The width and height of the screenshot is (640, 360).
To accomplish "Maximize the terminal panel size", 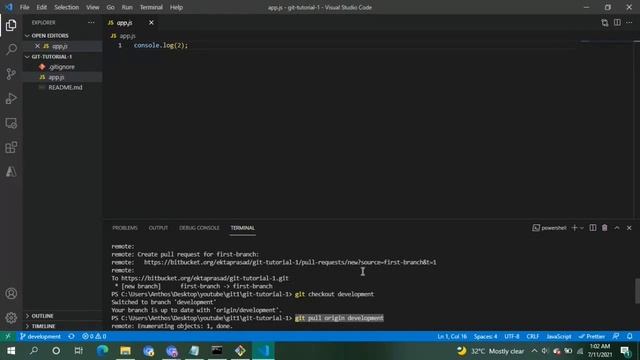I will pyautogui.click(x=617, y=228).
